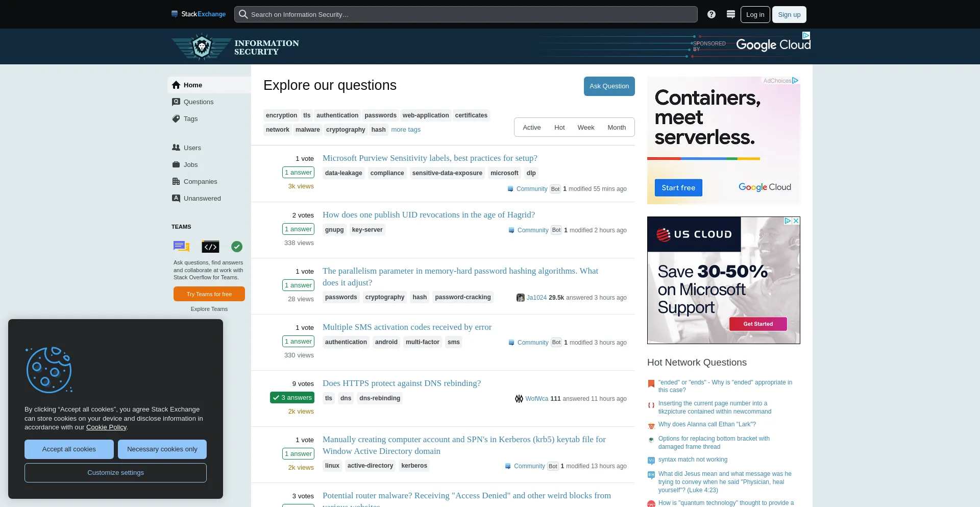Click 3 answers badge on HTTPS question
The width and height of the screenshot is (980, 507).
point(292,398)
